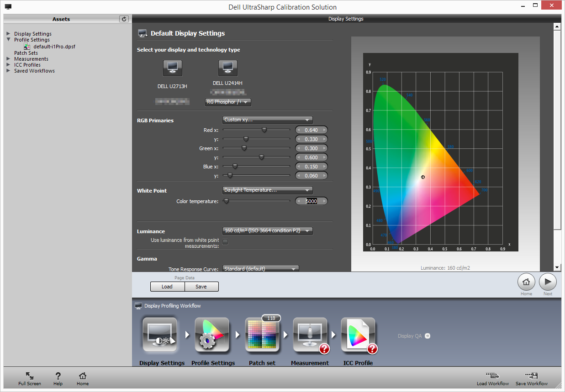Expand the Display Settings tree node
The width and height of the screenshot is (565, 392).
click(x=9, y=34)
